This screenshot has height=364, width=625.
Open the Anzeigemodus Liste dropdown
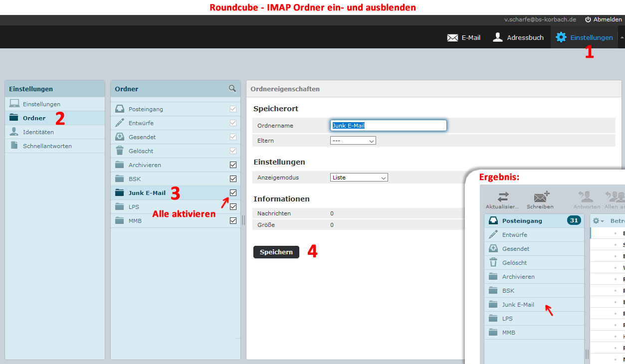[359, 178]
